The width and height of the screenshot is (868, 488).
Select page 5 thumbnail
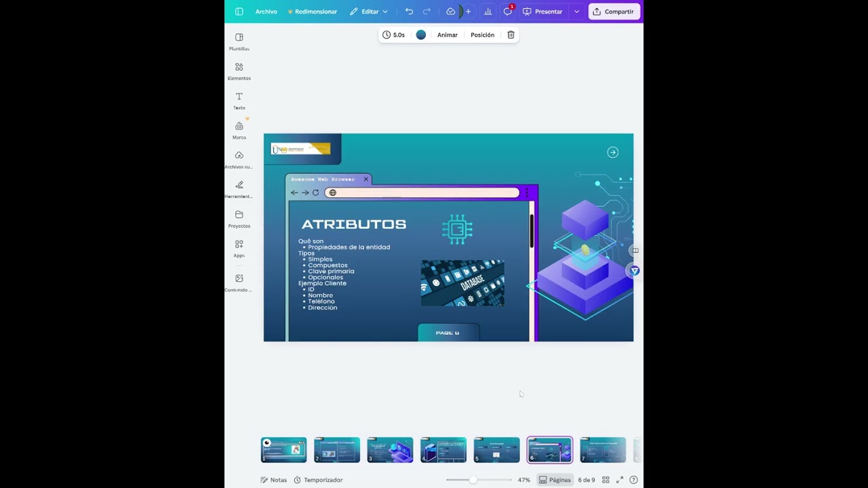click(x=496, y=450)
